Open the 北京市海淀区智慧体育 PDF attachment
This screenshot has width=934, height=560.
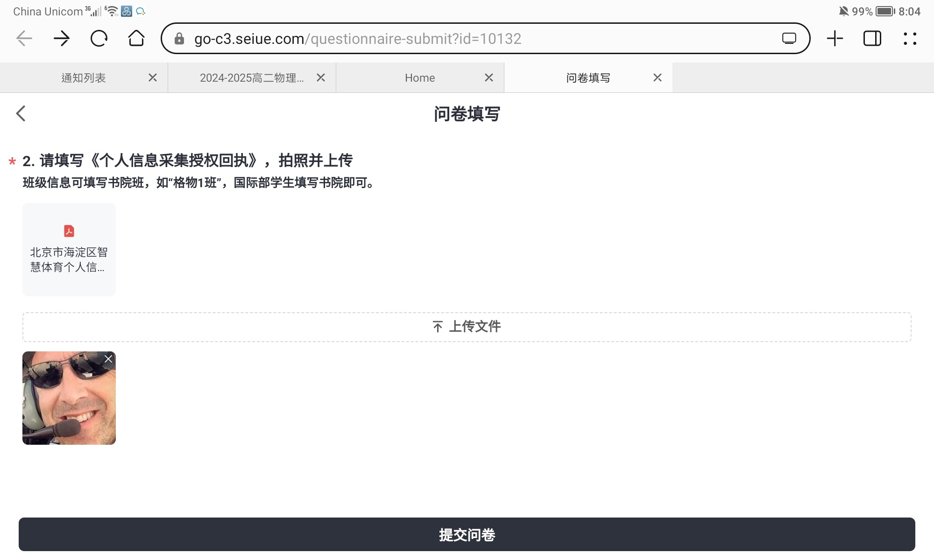69,250
